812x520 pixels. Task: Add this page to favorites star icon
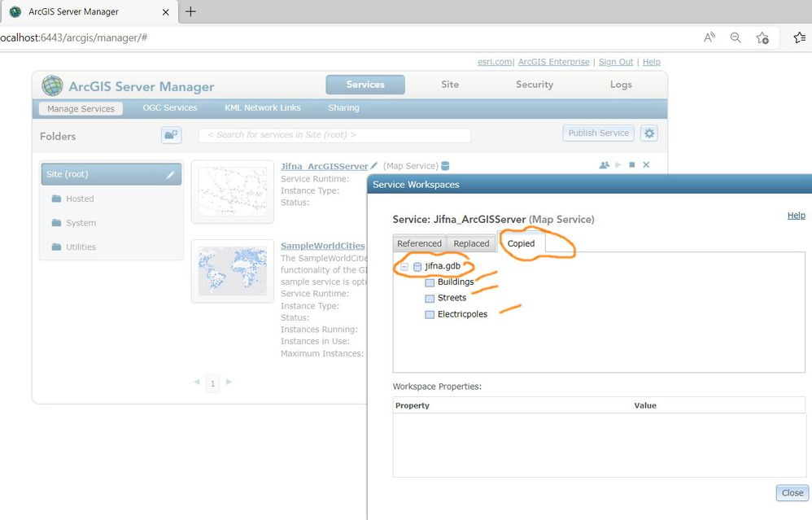coord(762,37)
